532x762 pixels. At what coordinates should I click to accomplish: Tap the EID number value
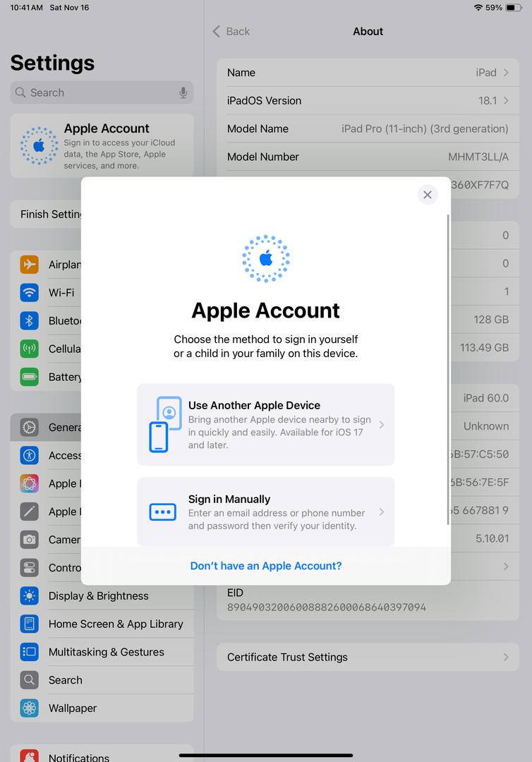coord(327,607)
